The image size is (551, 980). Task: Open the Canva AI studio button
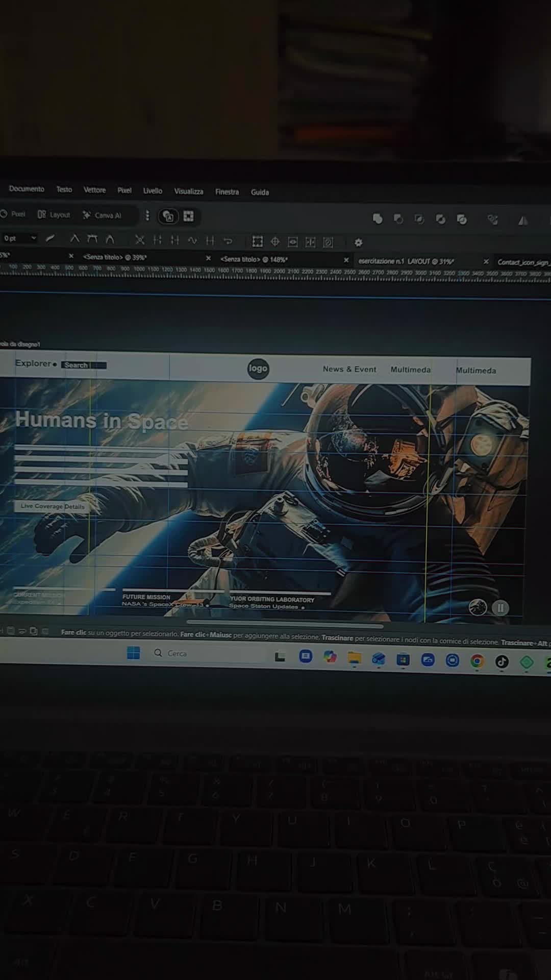102,215
